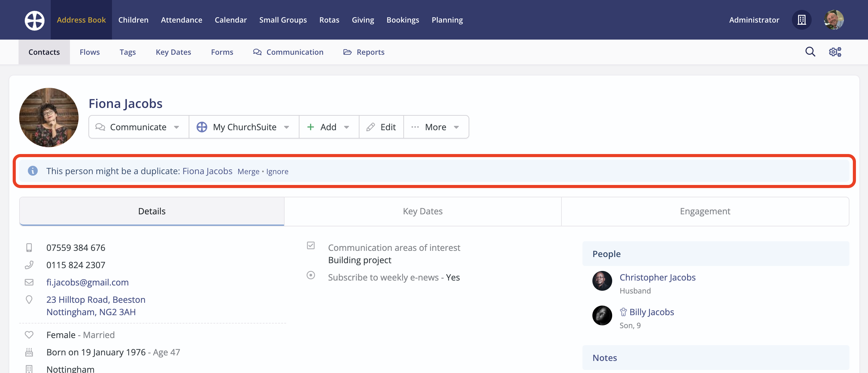Expand the Communicate dropdown
Image resolution: width=868 pixels, height=373 pixels.
point(139,127)
